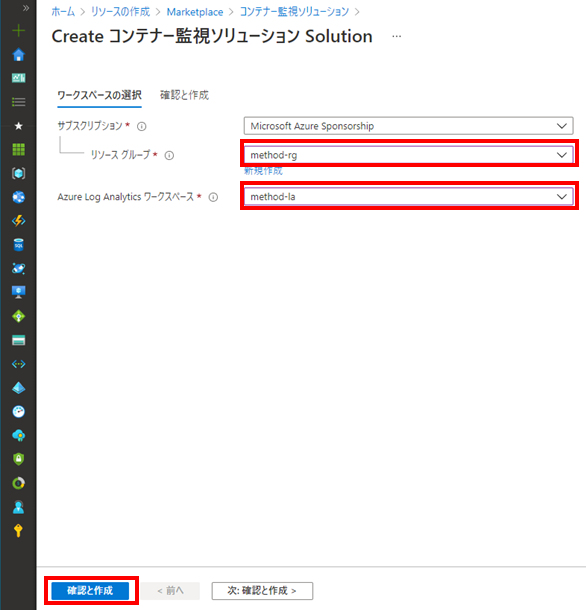Viewport: 586px width, 610px height.
Task: Open Storage accounts icon
Action: 19,340
